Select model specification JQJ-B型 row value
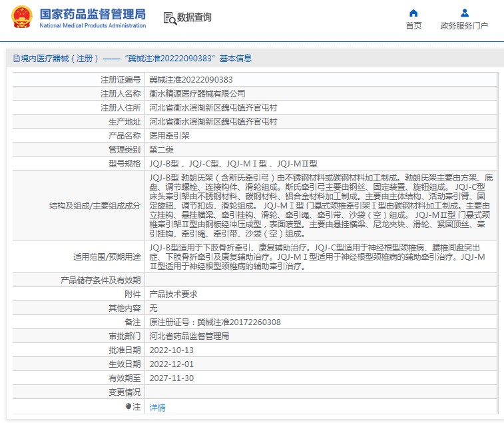Screen dimensions: 504x423 tap(233, 163)
